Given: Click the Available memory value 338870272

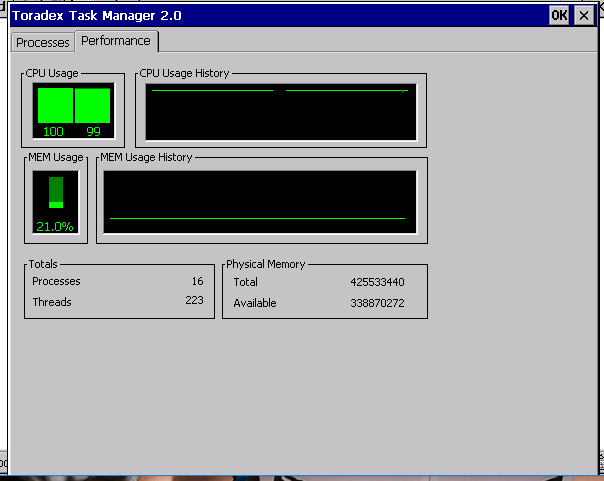Looking at the screenshot, I should click(x=377, y=303).
